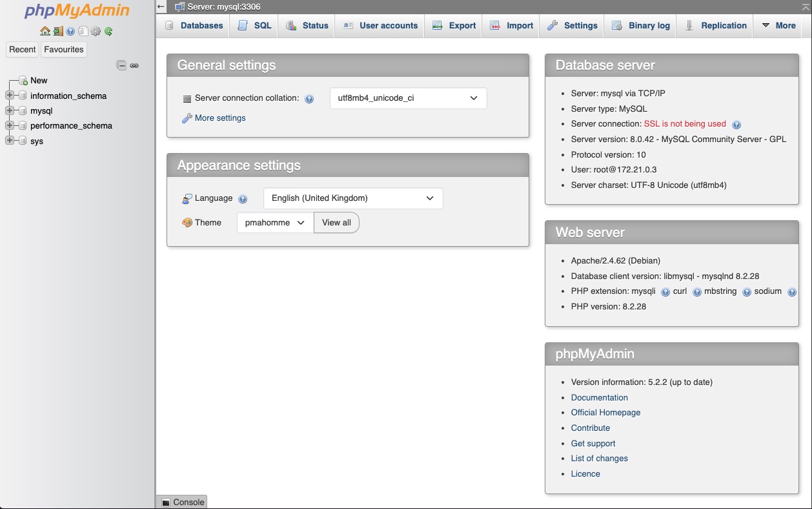Image resolution: width=812 pixels, height=509 pixels.
Task: Open the SQL query window document icon
Action: tap(83, 31)
